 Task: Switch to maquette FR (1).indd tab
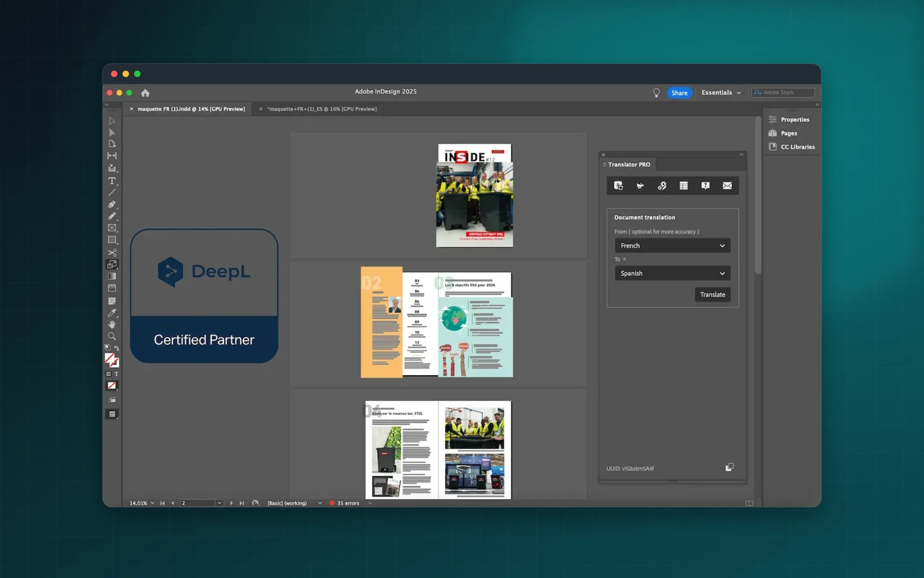[191, 109]
